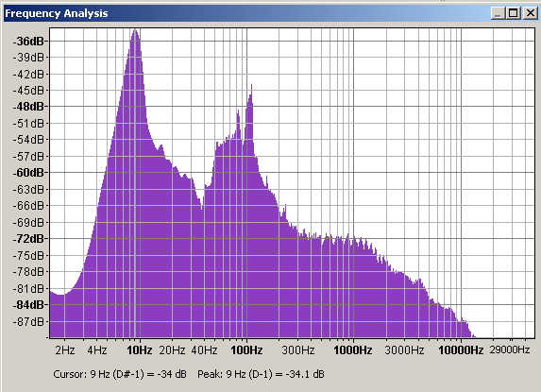The image size is (541, 392).
Task: Click the 2Hz label on frequency axis
Action: tap(65, 350)
